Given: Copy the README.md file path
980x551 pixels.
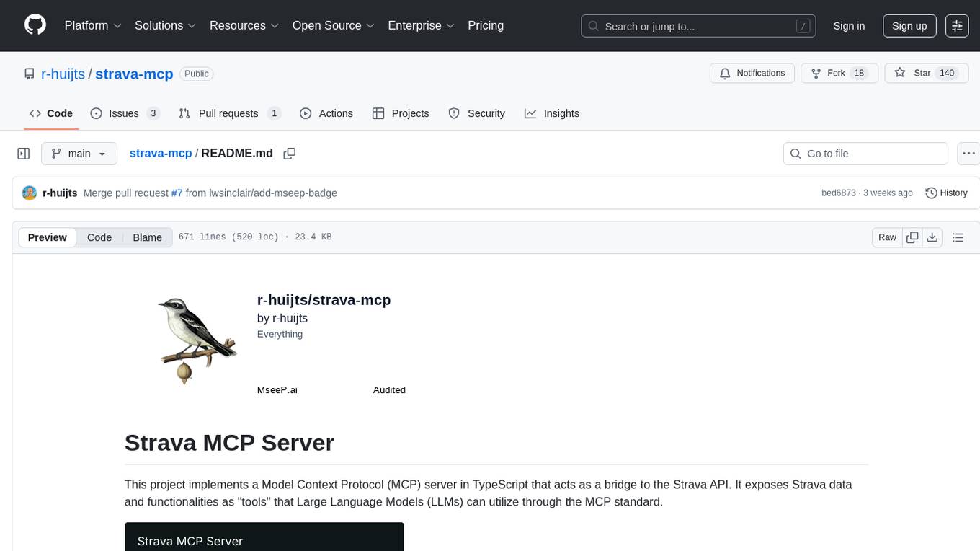Looking at the screenshot, I should pos(290,154).
